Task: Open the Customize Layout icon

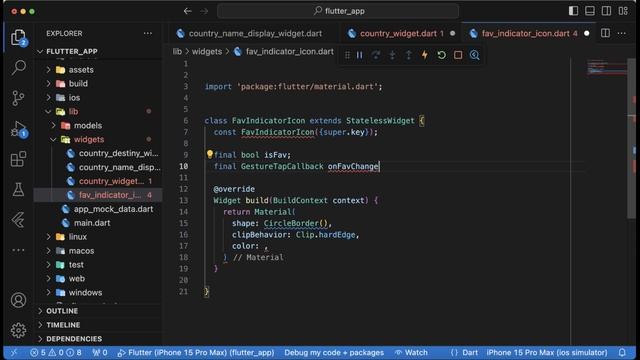Action: (x=623, y=11)
